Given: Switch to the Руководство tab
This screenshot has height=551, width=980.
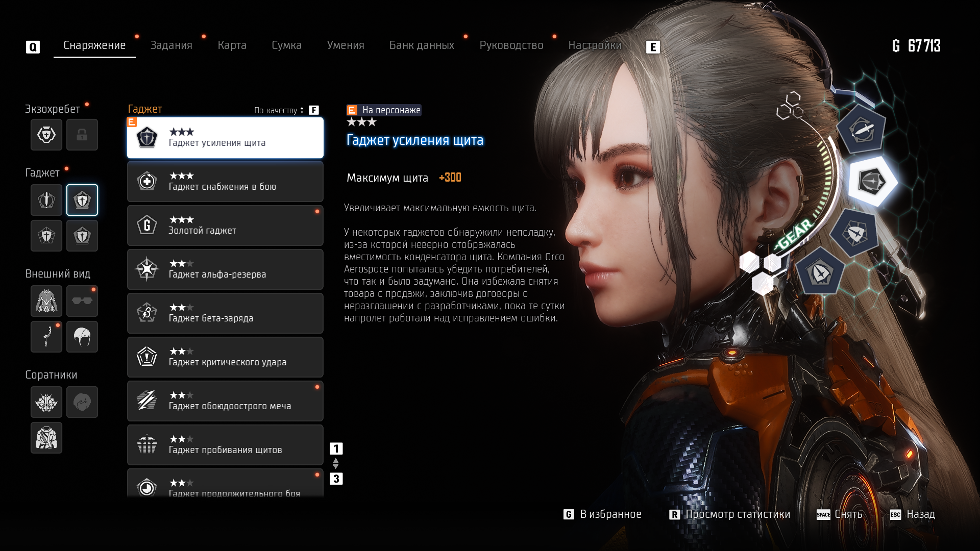Looking at the screenshot, I should (511, 45).
